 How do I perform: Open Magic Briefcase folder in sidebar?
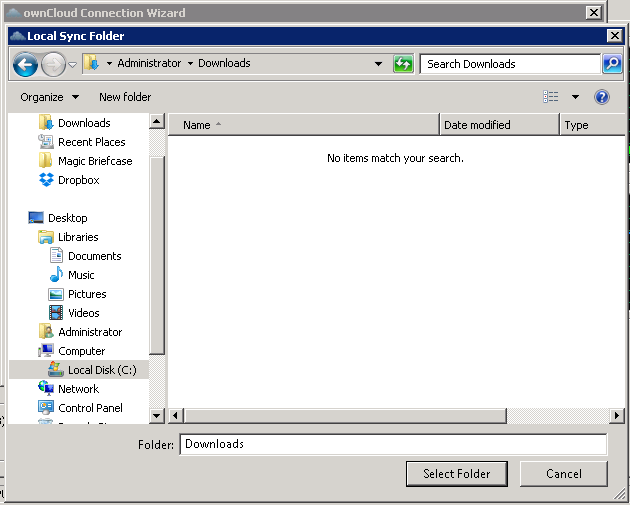(x=93, y=161)
